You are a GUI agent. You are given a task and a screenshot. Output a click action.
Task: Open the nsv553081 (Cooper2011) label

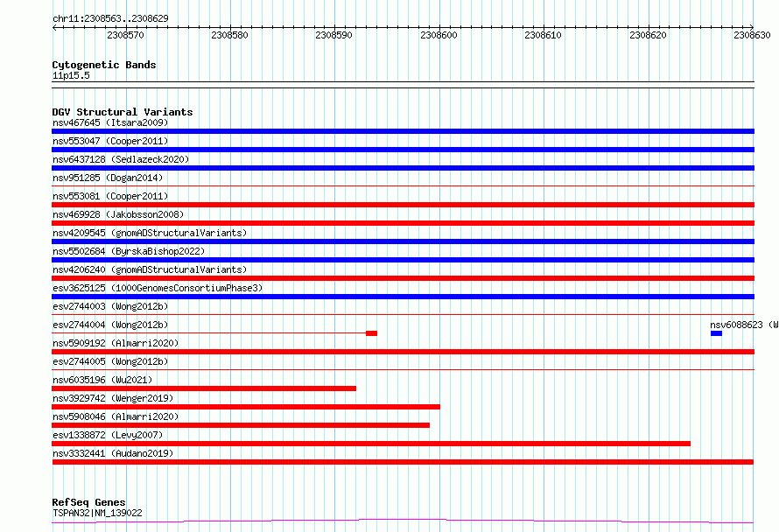tap(110, 196)
